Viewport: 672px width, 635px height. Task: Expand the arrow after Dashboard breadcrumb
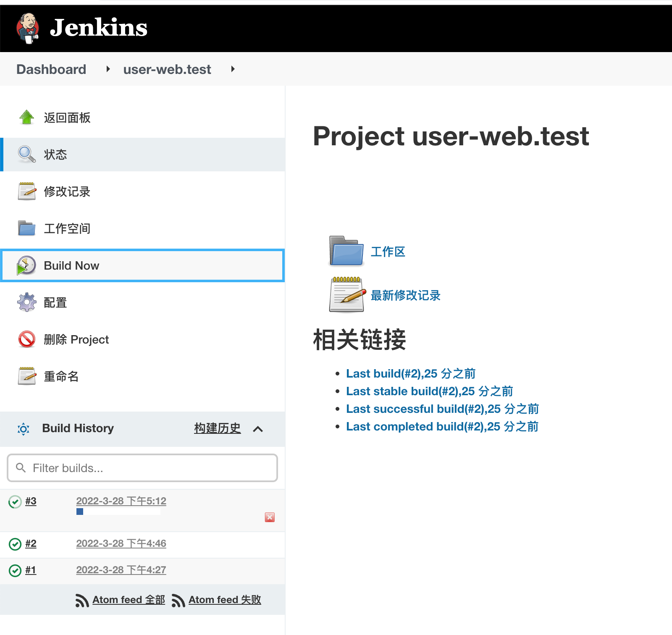[108, 69]
